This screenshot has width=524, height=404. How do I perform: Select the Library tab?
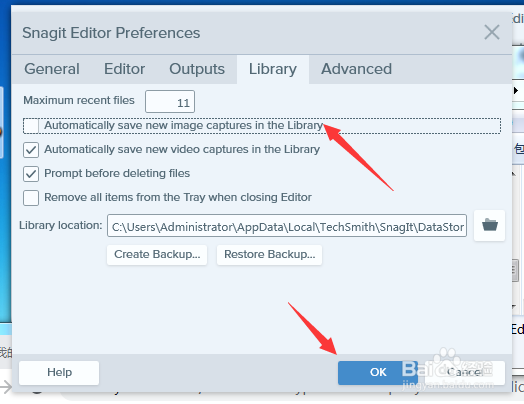click(273, 70)
